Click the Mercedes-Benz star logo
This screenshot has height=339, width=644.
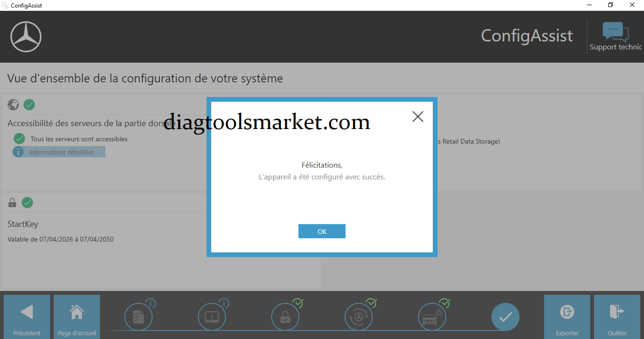(x=26, y=37)
